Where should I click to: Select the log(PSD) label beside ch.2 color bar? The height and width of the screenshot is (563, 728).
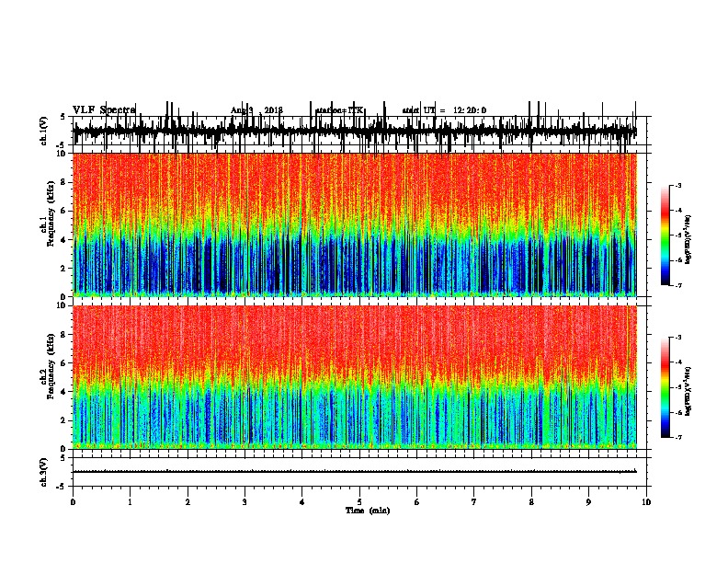point(688,392)
